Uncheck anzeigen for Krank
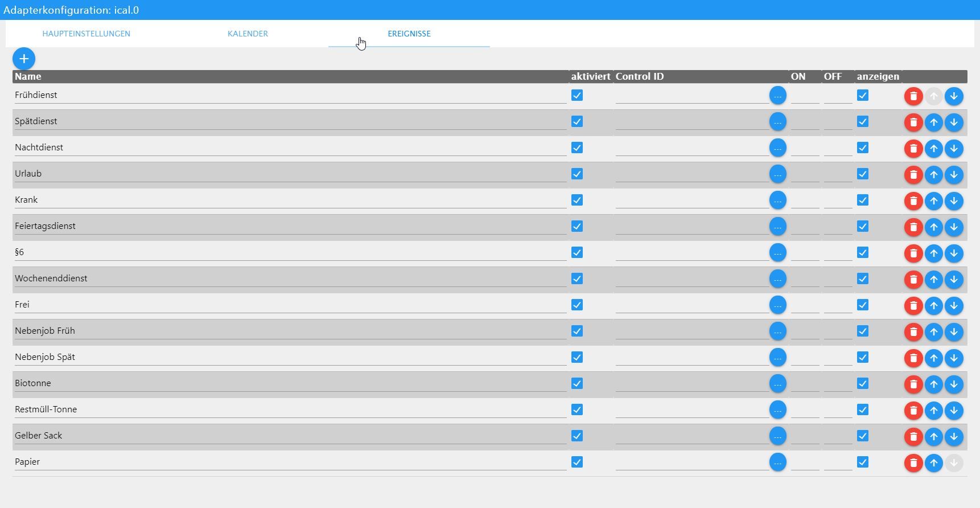 pos(863,200)
